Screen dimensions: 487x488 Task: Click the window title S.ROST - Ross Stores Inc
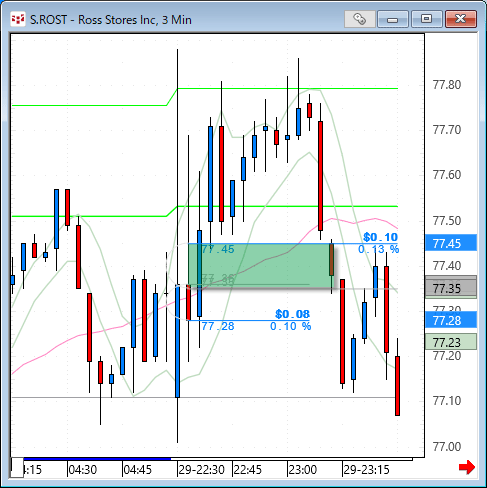pos(111,20)
